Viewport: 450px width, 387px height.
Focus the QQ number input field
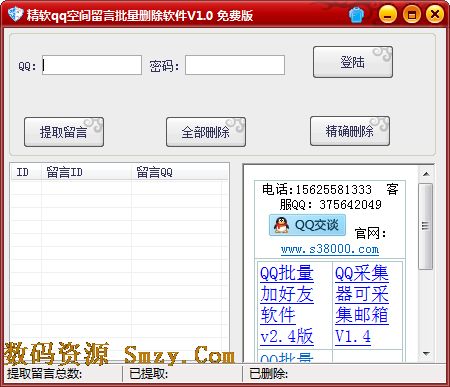tap(92, 65)
